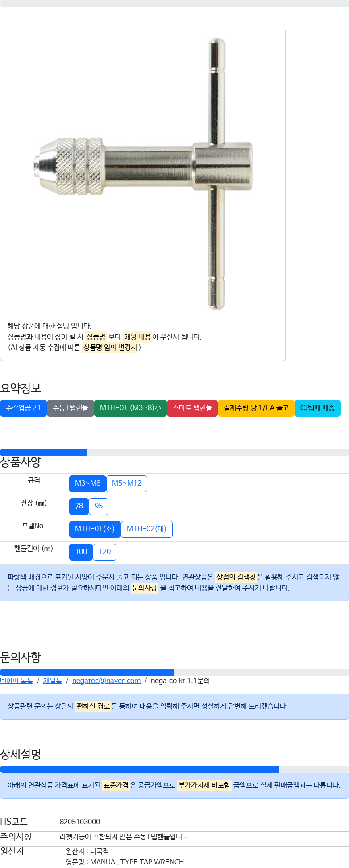Choose the M5~M12 size option
Screen dimensions: 349x868
point(127,483)
